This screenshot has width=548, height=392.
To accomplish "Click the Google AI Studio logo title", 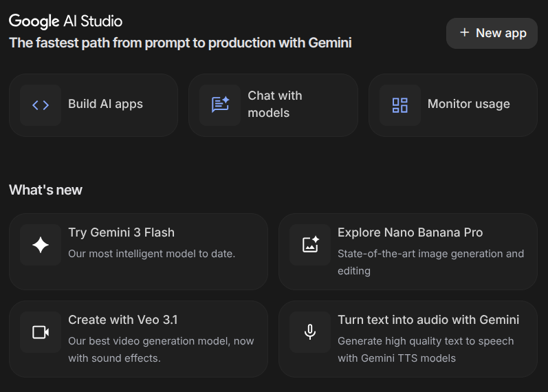I will 66,21.
